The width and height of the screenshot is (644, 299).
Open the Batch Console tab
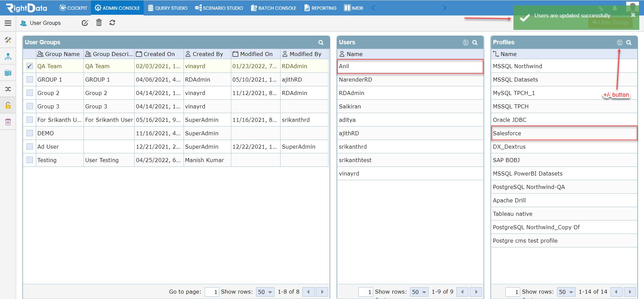point(274,8)
